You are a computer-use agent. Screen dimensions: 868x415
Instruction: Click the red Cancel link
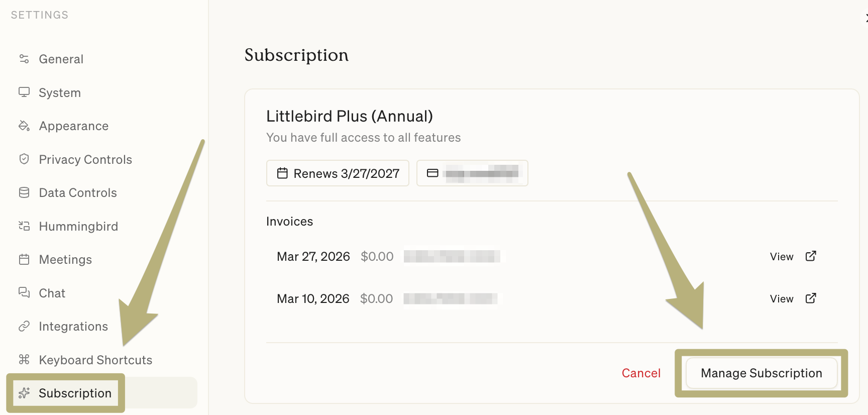[x=641, y=373]
